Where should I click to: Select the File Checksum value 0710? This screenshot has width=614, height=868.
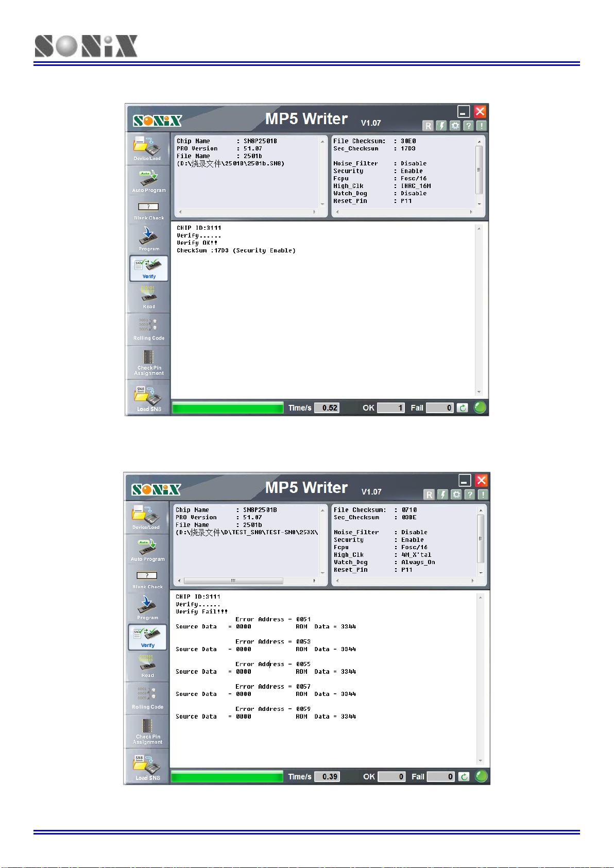410,509
